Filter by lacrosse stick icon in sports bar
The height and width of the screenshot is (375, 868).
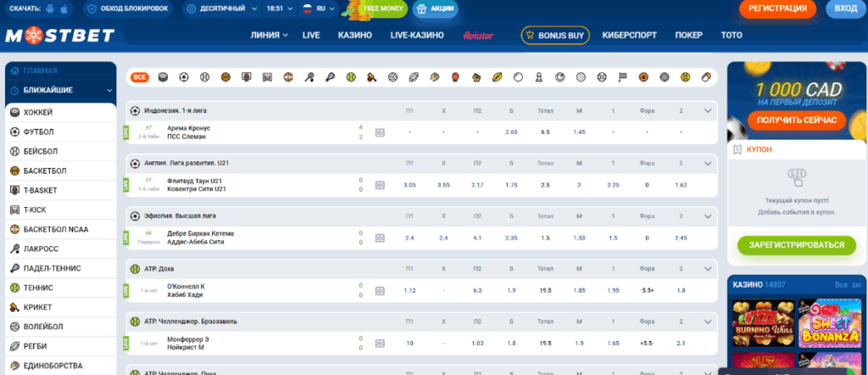pyautogui.click(x=309, y=77)
